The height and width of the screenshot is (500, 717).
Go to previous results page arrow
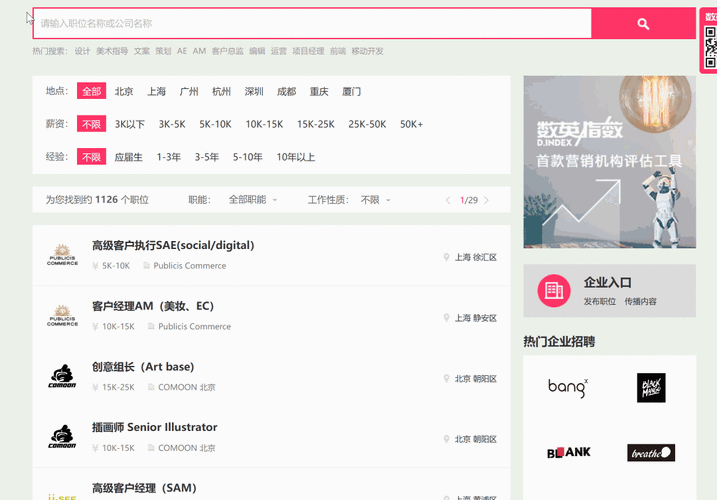click(x=448, y=200)
